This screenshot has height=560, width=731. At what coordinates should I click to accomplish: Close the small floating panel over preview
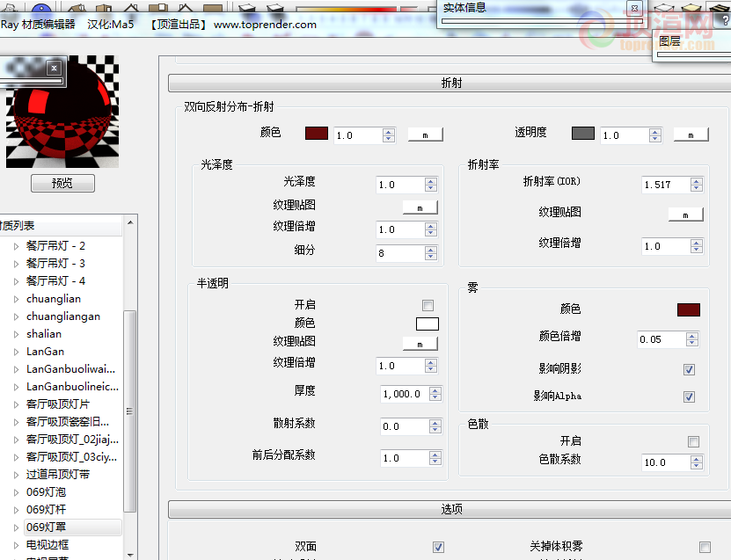pos(54,68)
